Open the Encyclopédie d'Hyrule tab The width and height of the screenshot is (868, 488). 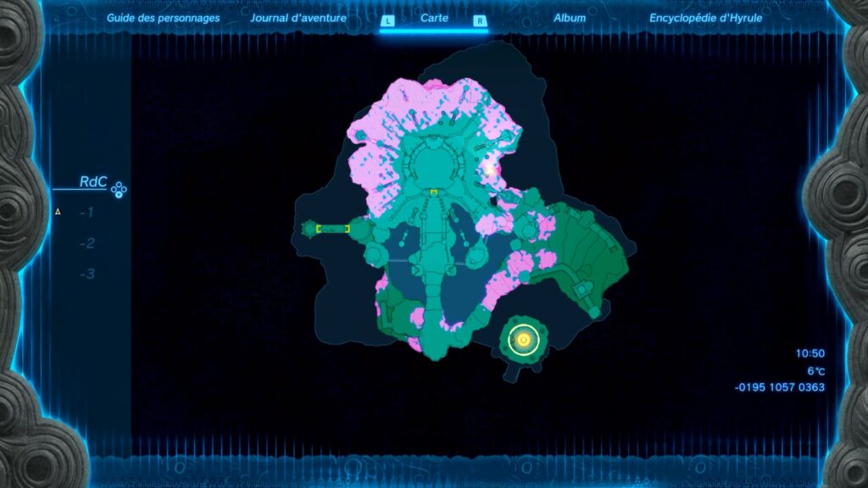705,19
